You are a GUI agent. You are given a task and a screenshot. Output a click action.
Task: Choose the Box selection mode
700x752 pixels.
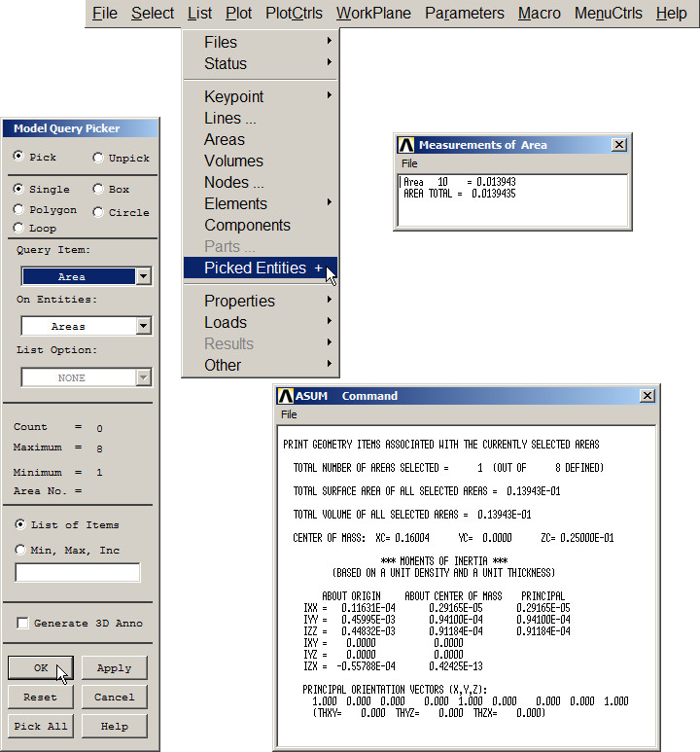(98, 190)
